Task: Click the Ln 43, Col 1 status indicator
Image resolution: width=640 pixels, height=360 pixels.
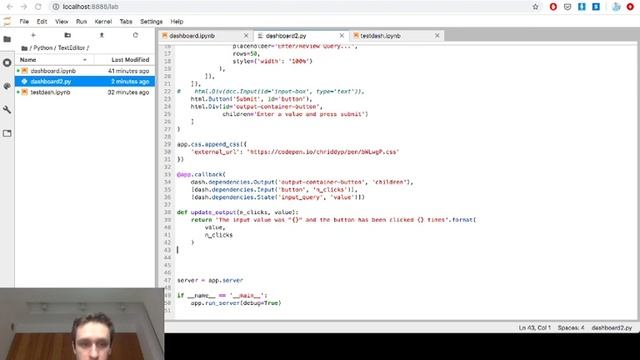Action: (534, 328)
